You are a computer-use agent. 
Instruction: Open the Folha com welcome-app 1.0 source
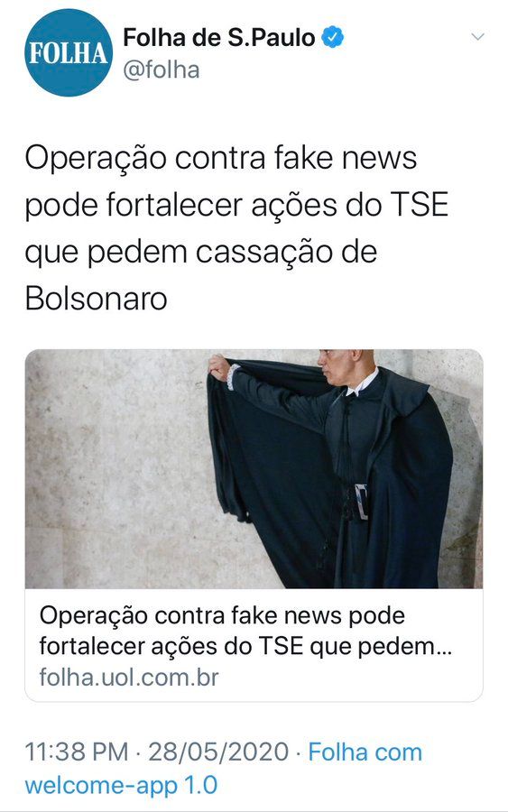(x=223, y=769)
